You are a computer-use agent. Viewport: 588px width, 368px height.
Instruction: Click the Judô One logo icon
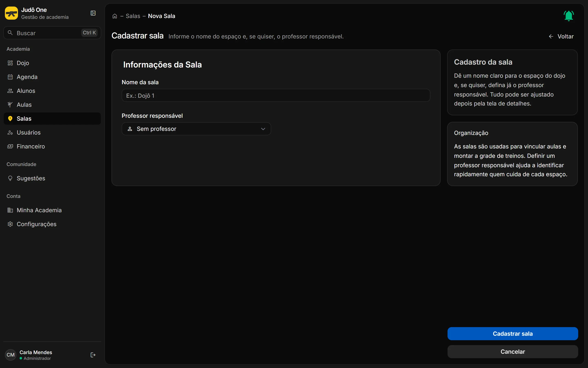pos(11,13)
